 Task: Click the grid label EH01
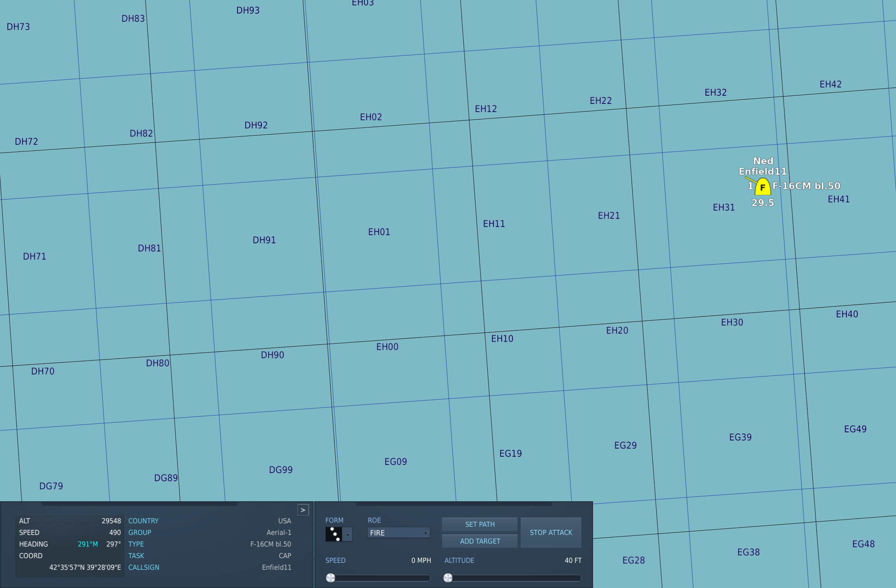[379, 232]
